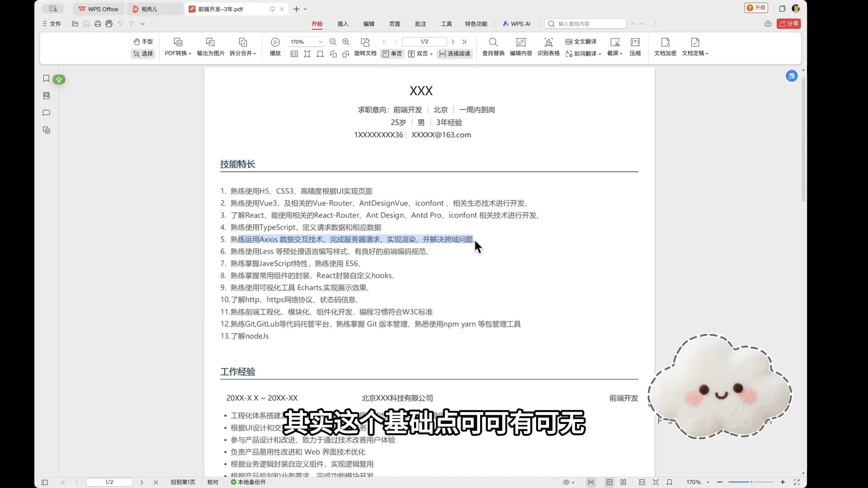Click 回到第1页 in status bar
868x488 pixels.
click(x=183, y=482)
